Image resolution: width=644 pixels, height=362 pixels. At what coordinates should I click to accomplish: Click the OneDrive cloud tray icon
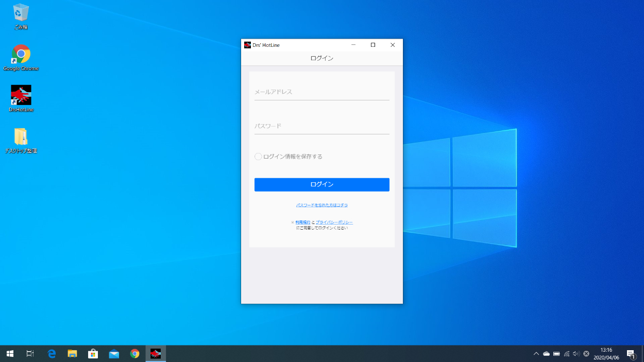[546, 354]
